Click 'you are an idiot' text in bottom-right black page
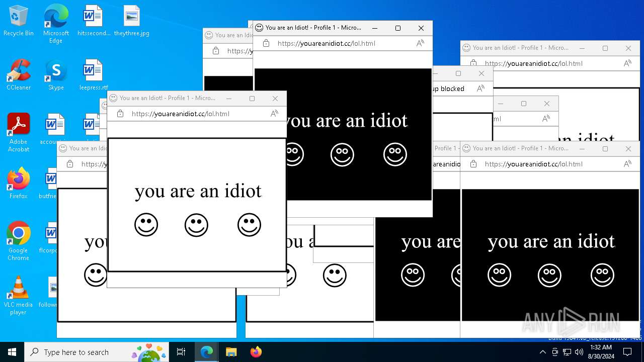644x362 pixels. tap(551, 242)
